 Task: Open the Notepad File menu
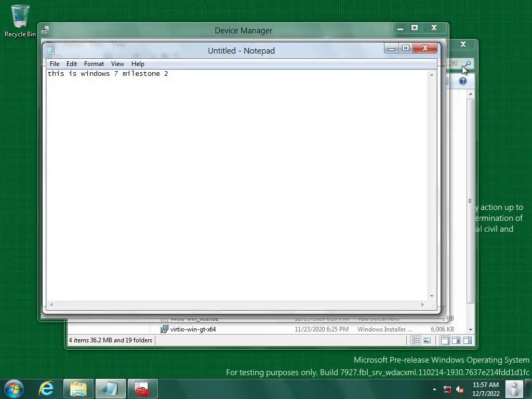pyautogui.click(x=54, y=64)
